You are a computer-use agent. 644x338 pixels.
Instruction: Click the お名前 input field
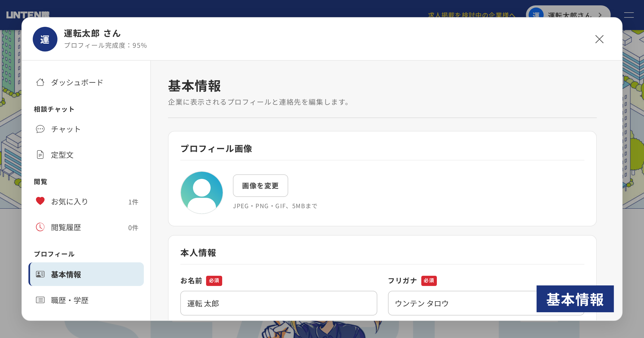279,303
